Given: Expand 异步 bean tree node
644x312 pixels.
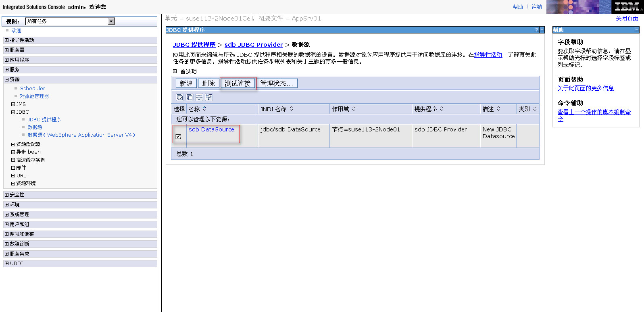Looking at the screenshot, I should pyautogui.click(x=13, y=152).
